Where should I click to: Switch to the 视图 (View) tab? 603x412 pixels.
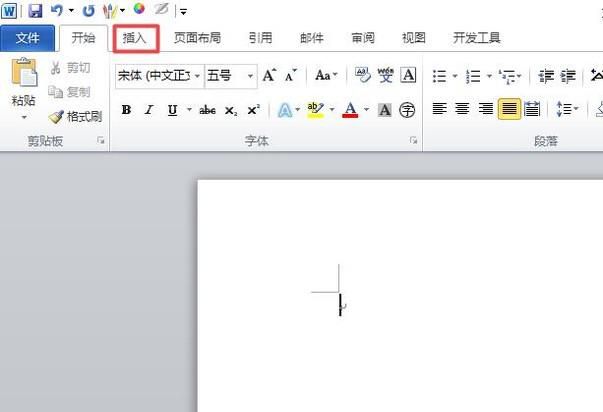click(x=413, y=38)
